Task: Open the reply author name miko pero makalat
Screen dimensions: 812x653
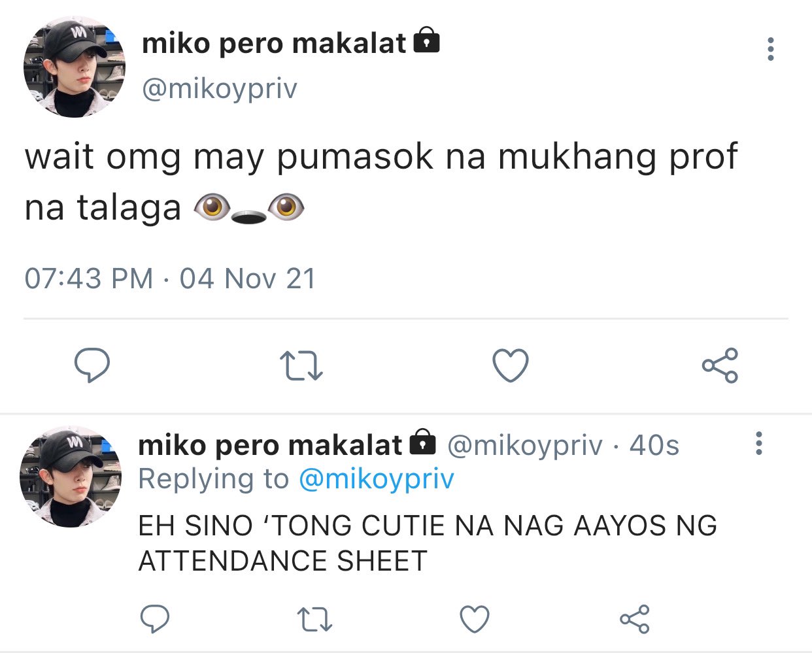Action: (270, 445)
